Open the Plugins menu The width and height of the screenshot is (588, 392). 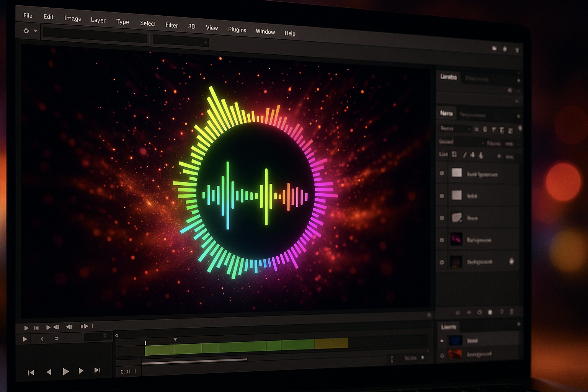[x=237, y=29]
